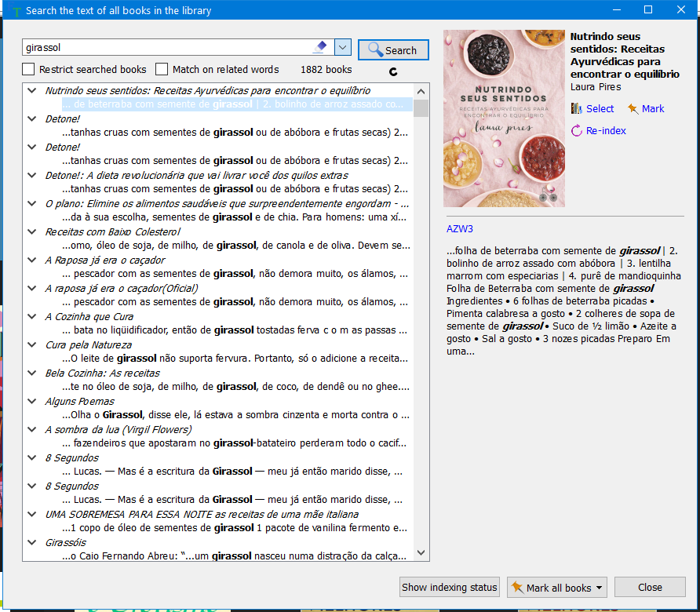
Task: Click the pin icon next to Mark
Action: pyautogui.click(x=633, y=108)
